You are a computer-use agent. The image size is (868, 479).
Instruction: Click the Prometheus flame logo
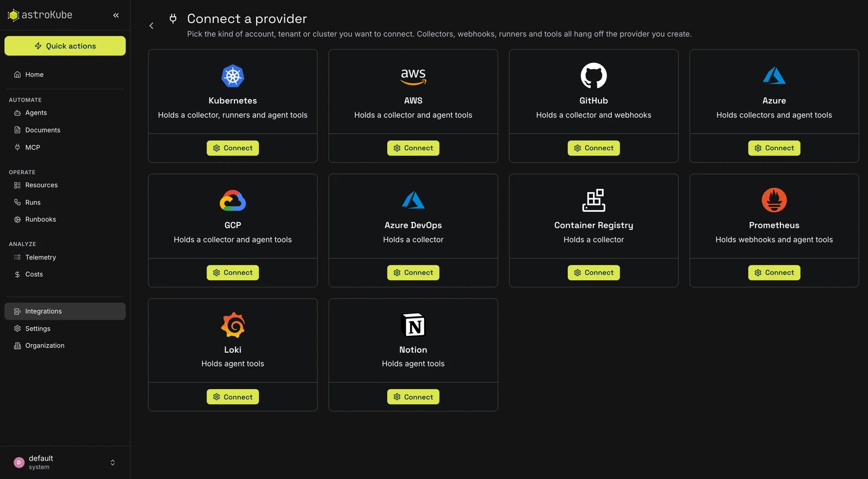coord(774,200)
